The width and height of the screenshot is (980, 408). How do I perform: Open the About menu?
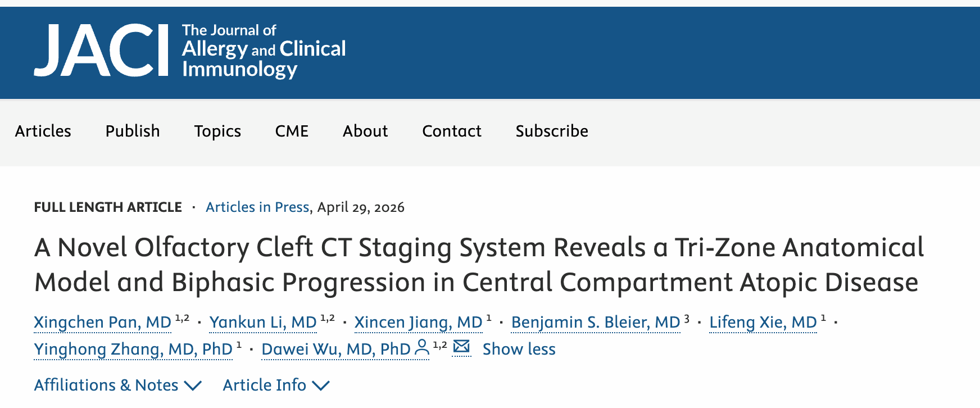365,131
